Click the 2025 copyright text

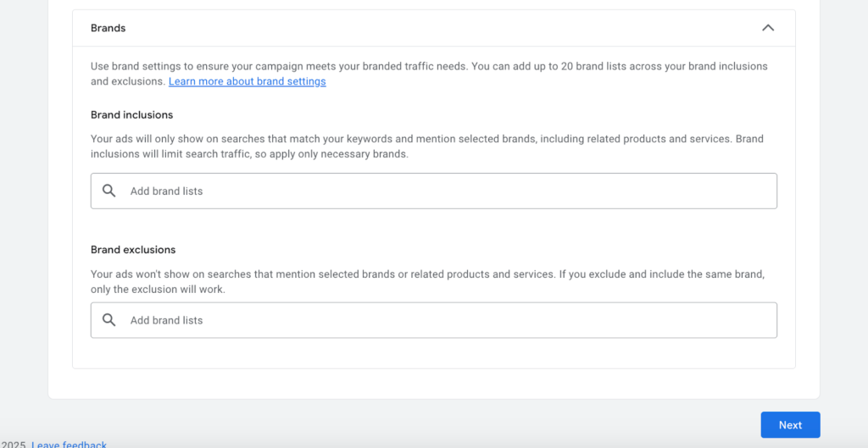coord(13,445)
